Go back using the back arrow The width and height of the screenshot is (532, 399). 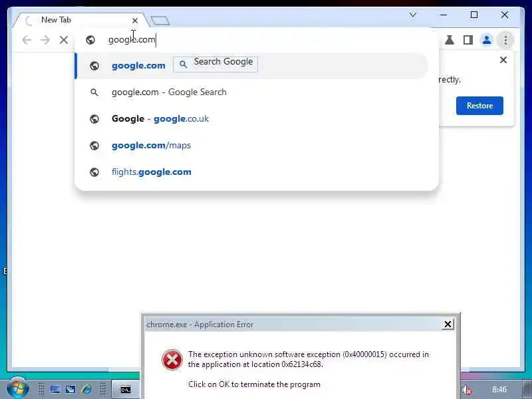(27, 40)
